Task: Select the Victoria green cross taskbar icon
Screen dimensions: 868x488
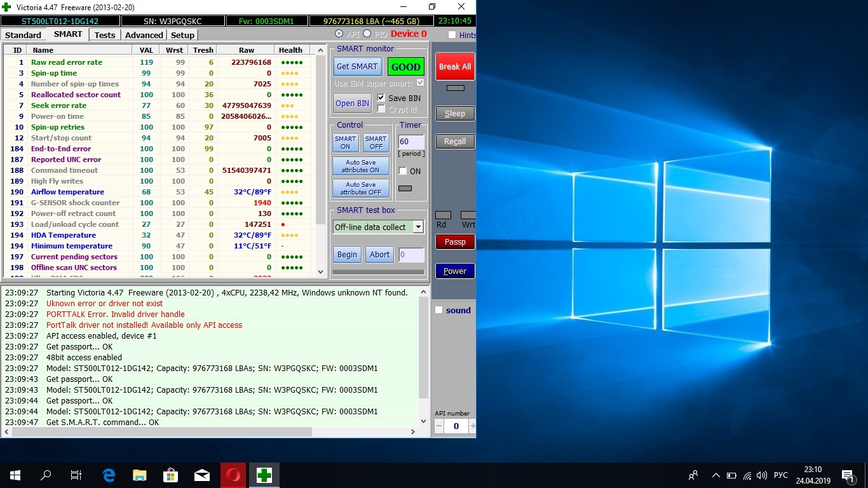Action: point(264,475)
